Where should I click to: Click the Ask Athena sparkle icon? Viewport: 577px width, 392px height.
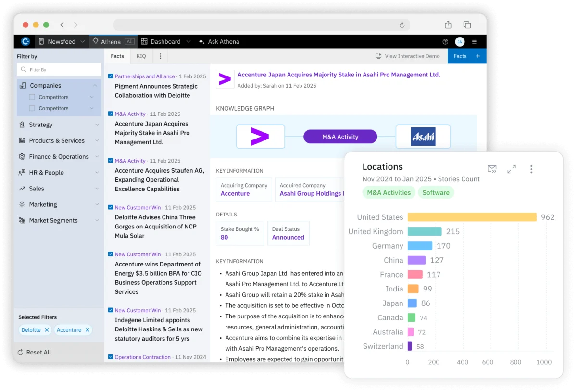[x=201, y=41]
